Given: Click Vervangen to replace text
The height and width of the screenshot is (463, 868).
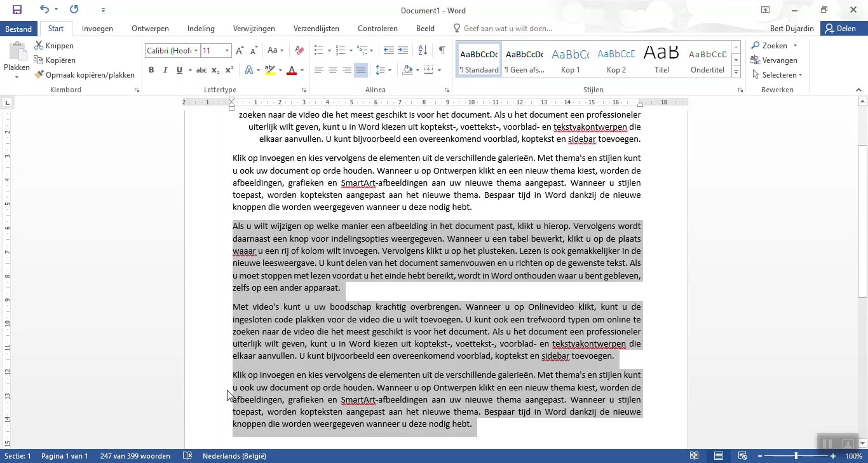Looking at the screenshot, I should (x=774, y=60).
